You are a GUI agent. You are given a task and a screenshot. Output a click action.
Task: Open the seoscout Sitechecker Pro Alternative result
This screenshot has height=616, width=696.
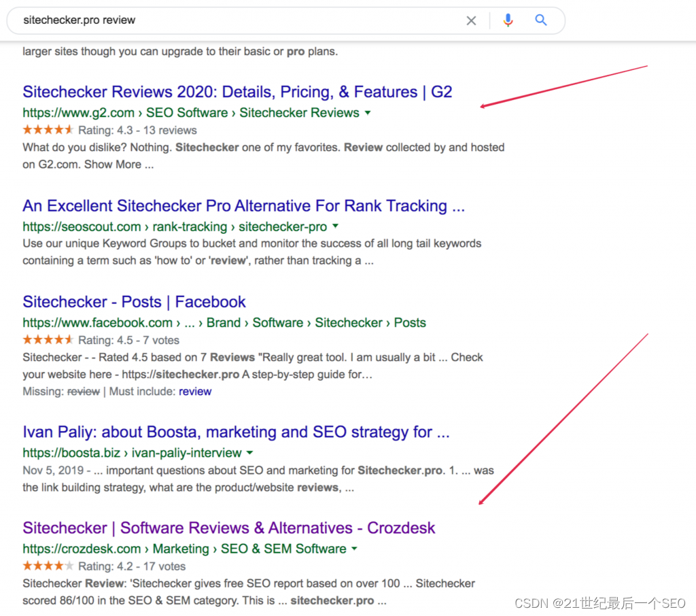coord(244,205)
